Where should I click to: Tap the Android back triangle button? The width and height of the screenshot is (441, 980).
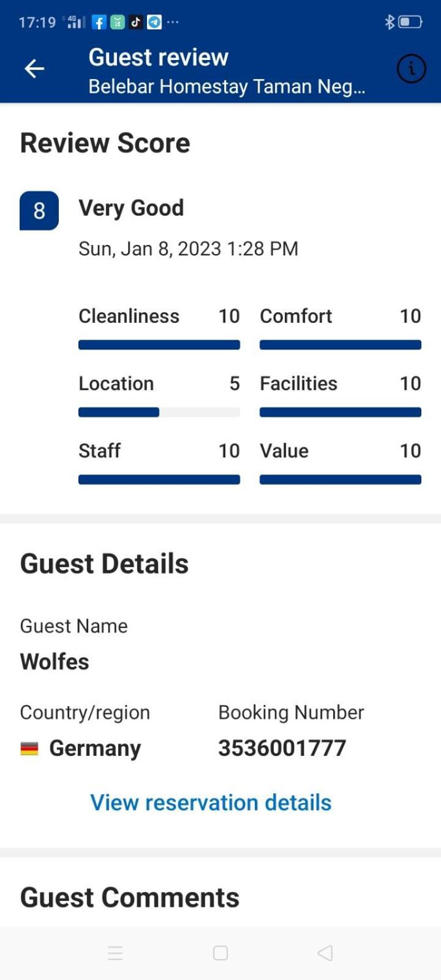click(325, 953)
